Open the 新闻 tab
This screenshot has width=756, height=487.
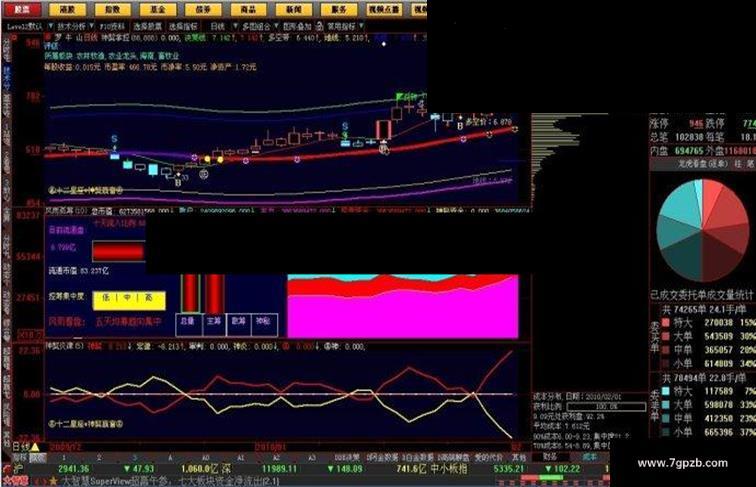(x=294, y=9)
